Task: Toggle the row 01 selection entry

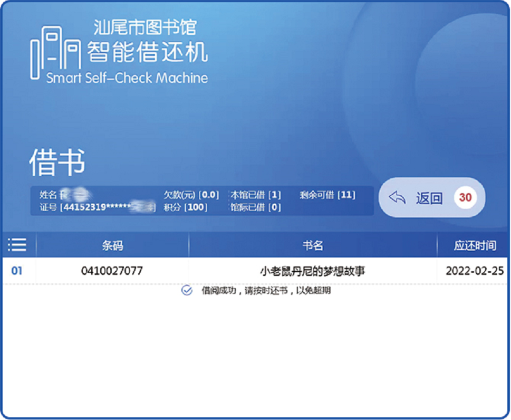Action: [16, 270]
